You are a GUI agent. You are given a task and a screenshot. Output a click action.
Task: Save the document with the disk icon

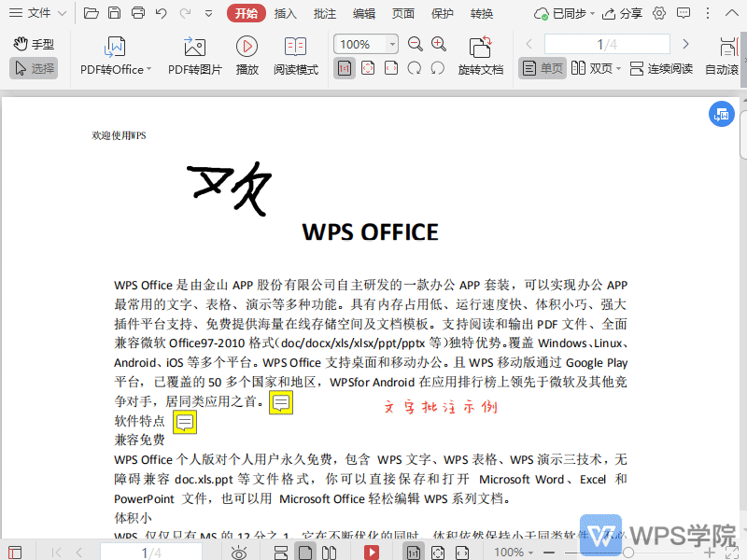(114, 13)
